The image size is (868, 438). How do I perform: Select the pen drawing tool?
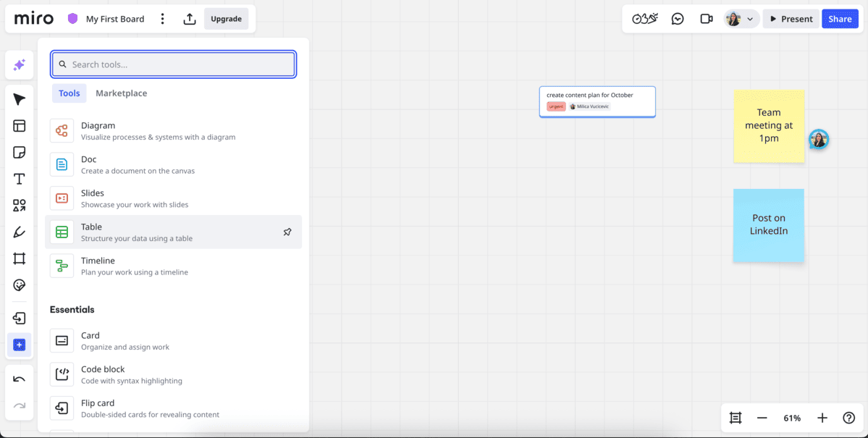20,232
